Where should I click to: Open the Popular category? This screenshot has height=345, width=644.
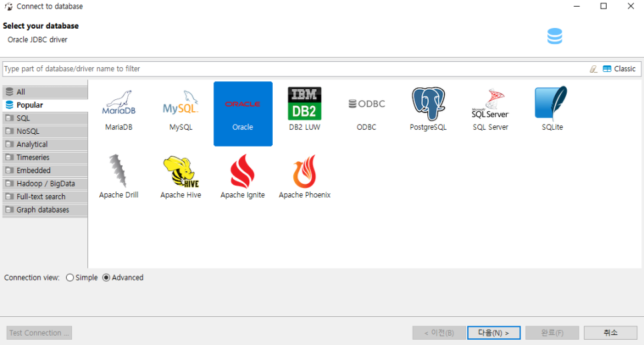tap(45, 105)
